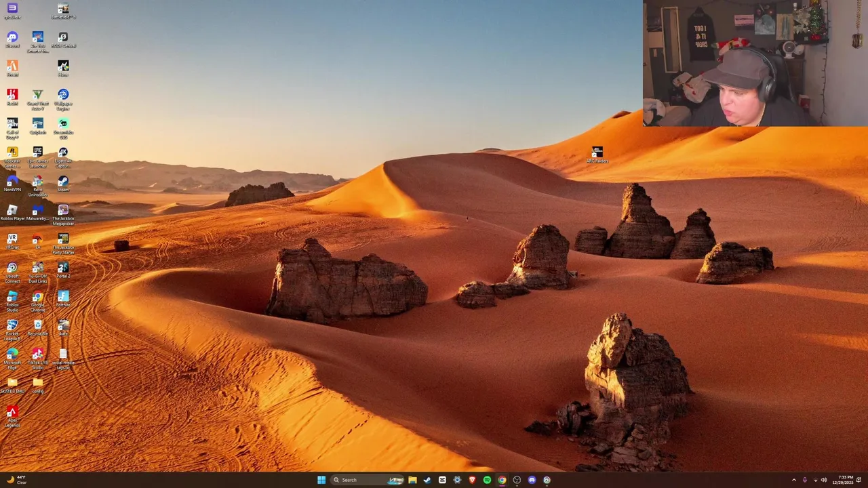This screenshot has height=488, width=868.
Task: Switch to Chrome on the taskbar
Action: (502, 480)
